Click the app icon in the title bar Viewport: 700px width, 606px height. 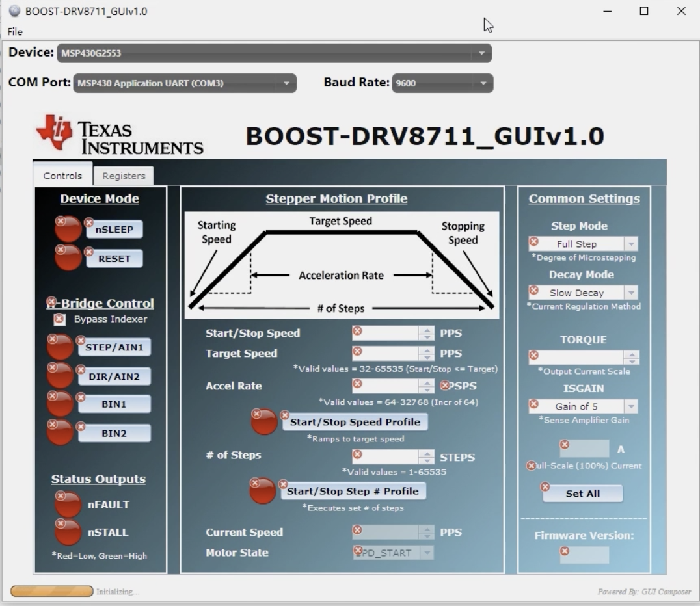[x=15, y=11]
